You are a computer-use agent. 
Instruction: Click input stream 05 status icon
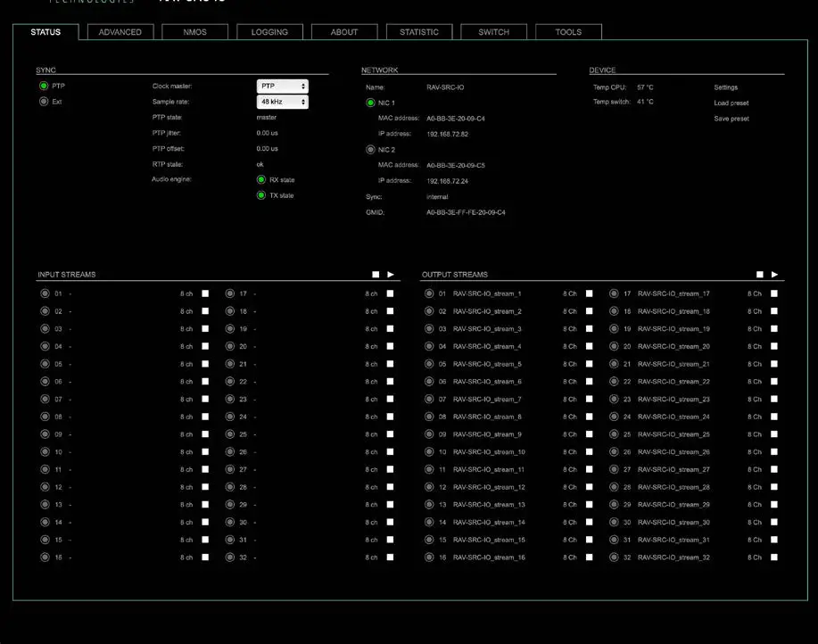coord(45,364)
